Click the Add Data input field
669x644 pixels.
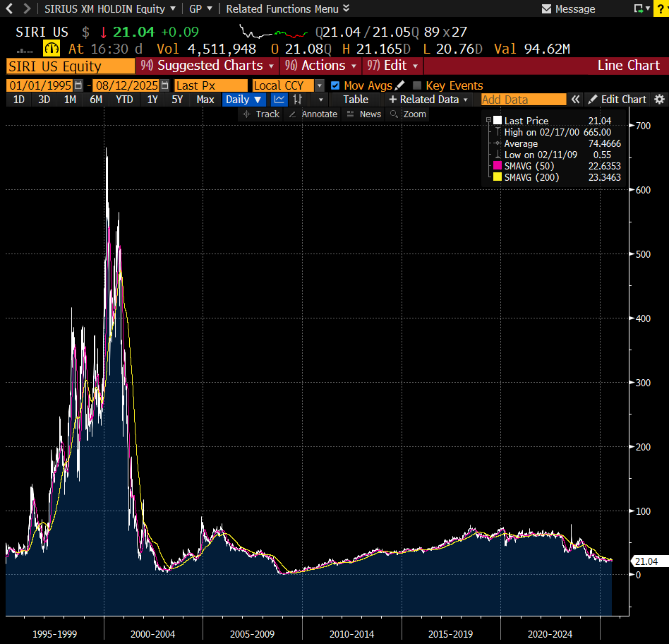point(524,100)
